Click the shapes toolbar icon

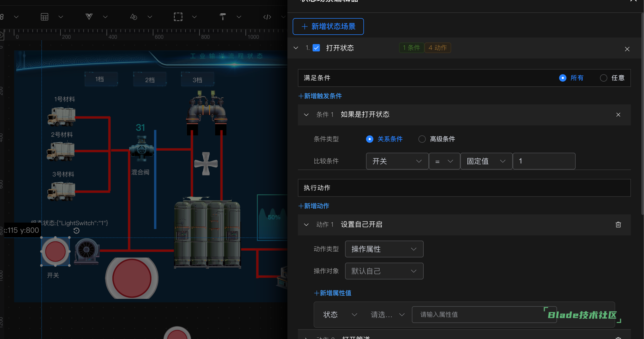tap(134, 17)
